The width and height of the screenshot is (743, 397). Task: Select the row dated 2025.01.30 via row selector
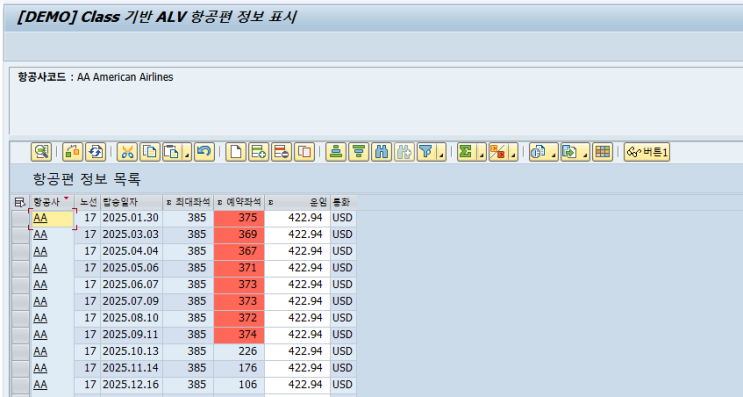(x=20, y=218)
